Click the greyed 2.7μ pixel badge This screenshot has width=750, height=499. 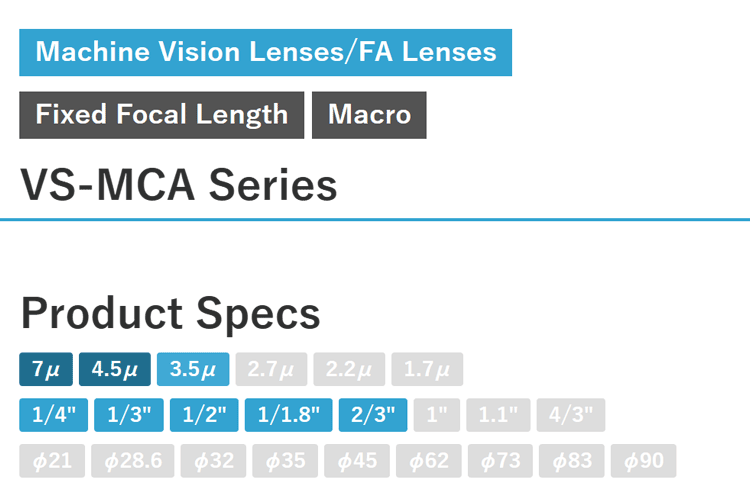(271, 369)
